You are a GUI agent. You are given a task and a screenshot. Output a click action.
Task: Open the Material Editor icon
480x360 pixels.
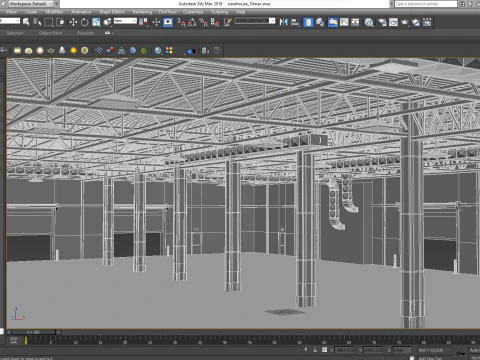point(369,22)
